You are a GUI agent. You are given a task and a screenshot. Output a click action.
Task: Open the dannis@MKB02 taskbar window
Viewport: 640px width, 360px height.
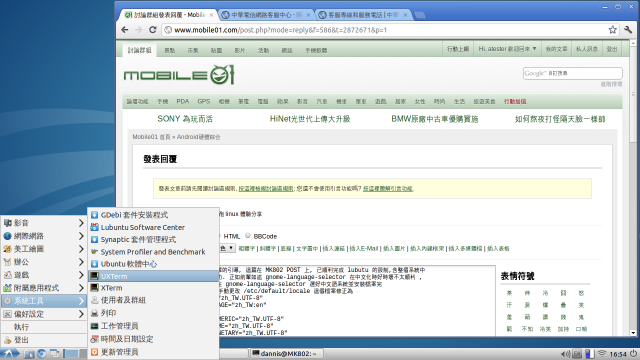[x=287, y=353]
